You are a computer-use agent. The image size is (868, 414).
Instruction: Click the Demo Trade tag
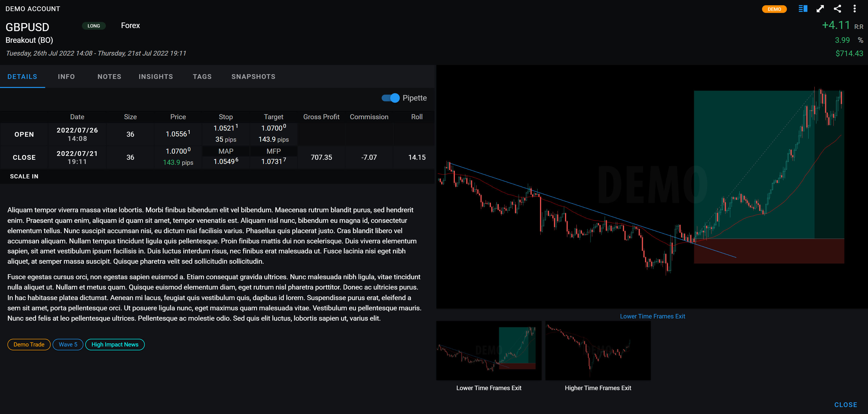click(x=29, y=345)
